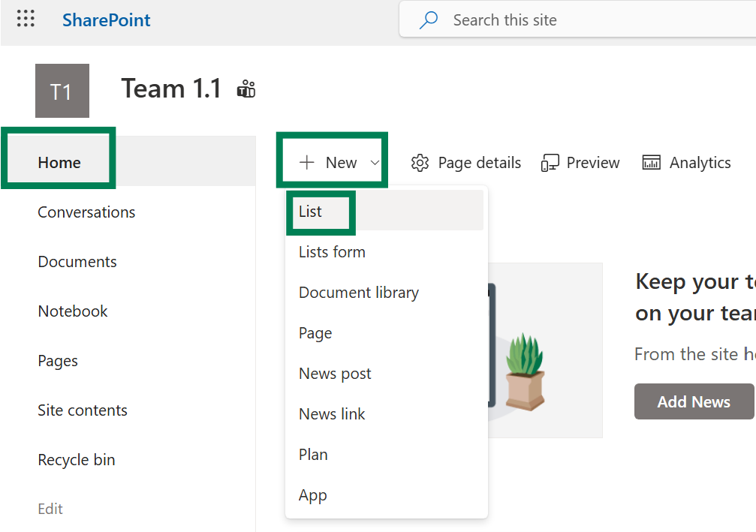Click the Analytics chart icon

click(651, 162)
